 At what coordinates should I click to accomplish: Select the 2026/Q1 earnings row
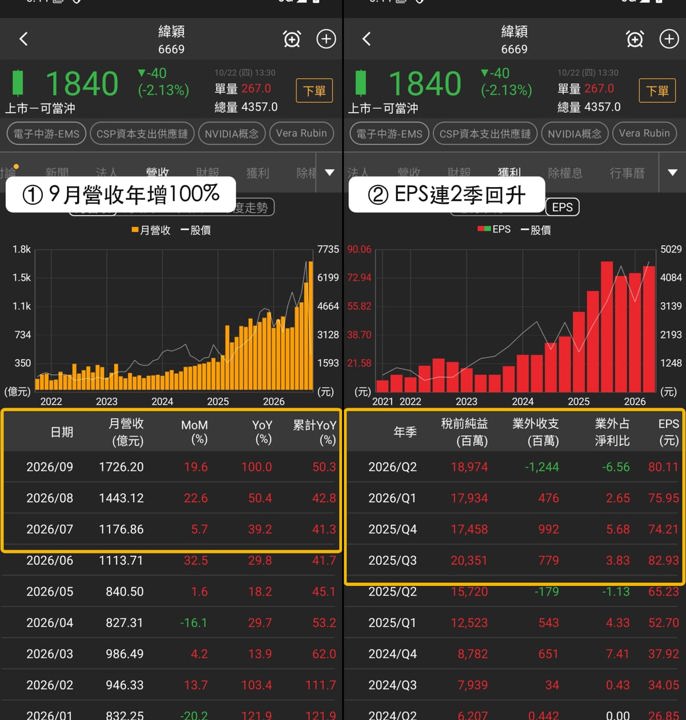(515, 498)
